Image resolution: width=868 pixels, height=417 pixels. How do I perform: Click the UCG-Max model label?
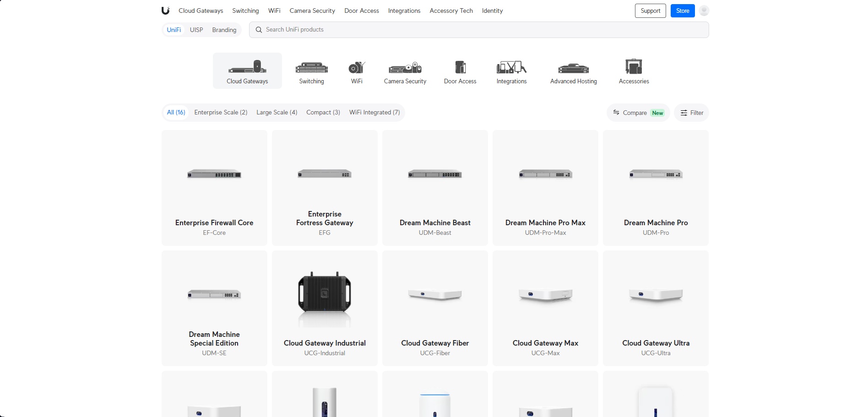tap(546, 353)
